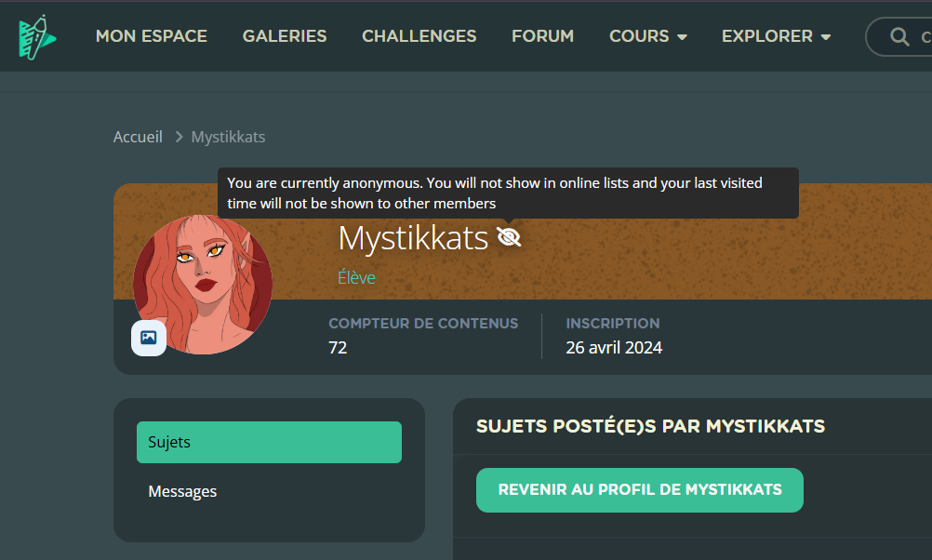The height and width of the screenshot is (560, 932).
Task: Click the breadcrumb chevron separator
Action: [179, 137]
